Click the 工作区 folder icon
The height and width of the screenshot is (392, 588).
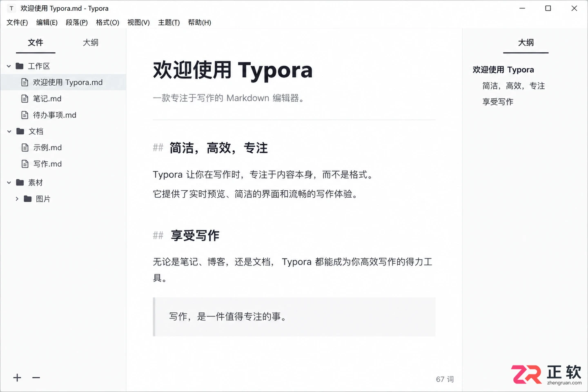tap(20, 66)
